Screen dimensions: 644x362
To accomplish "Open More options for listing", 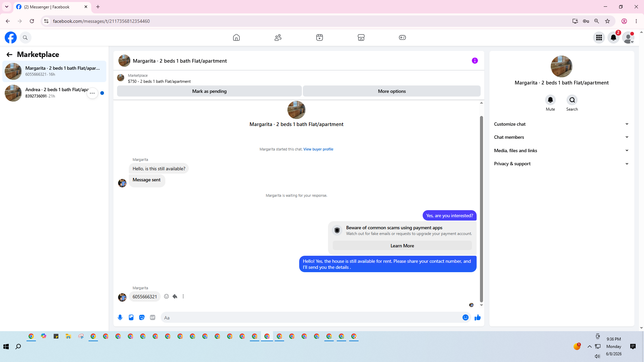I will 392,91.
